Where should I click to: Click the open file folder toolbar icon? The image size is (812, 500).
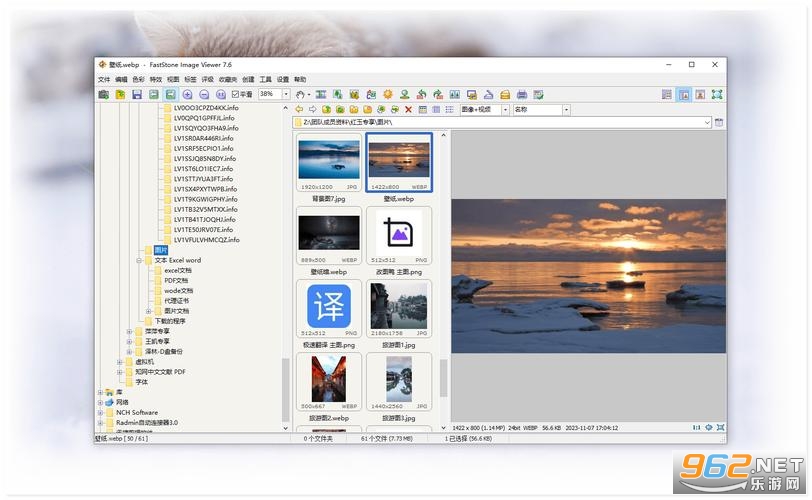120,95
